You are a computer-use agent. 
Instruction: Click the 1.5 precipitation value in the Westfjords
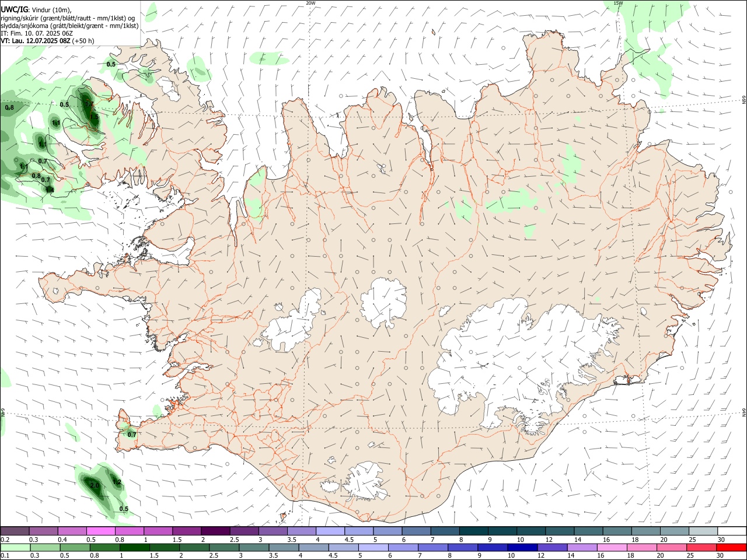coord(94,116)
